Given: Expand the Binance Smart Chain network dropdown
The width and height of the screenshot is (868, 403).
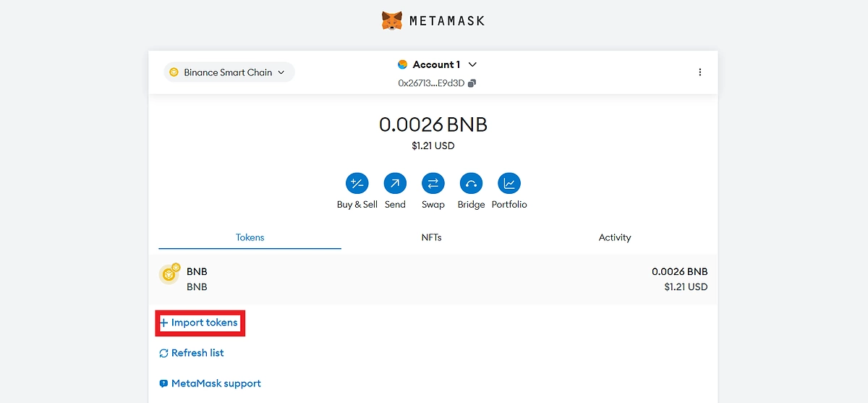Looking at the screenshot, I should click(229, 72).
